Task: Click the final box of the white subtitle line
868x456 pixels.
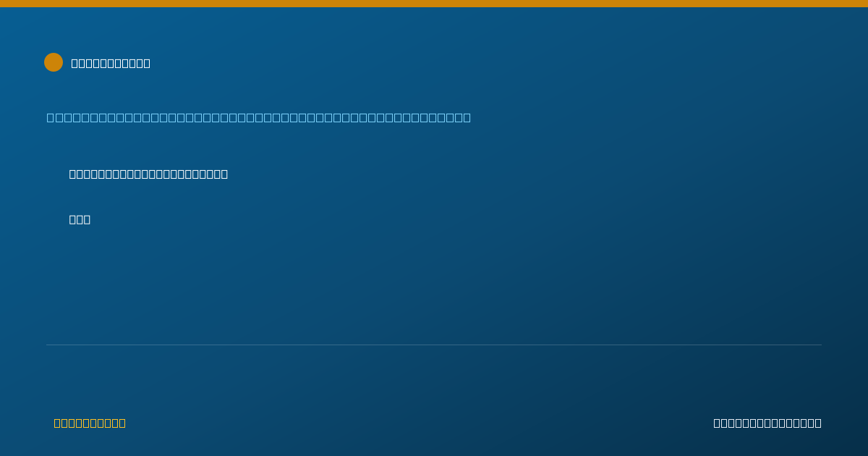Action: tap(224, 174)
